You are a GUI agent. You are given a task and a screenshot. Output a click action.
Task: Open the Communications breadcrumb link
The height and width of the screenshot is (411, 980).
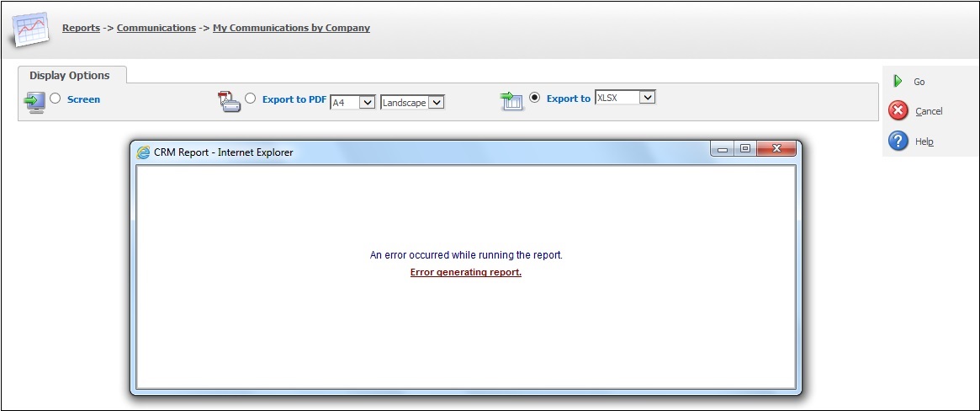click(156, 28)
